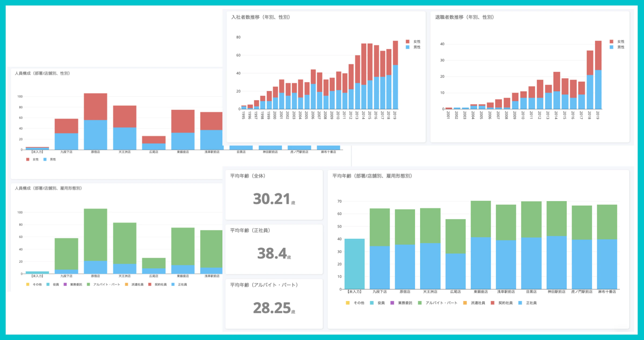Toggle 契約社員 legend item in 平均年齢 chart
Screen dimensions: 644x340
505,303
